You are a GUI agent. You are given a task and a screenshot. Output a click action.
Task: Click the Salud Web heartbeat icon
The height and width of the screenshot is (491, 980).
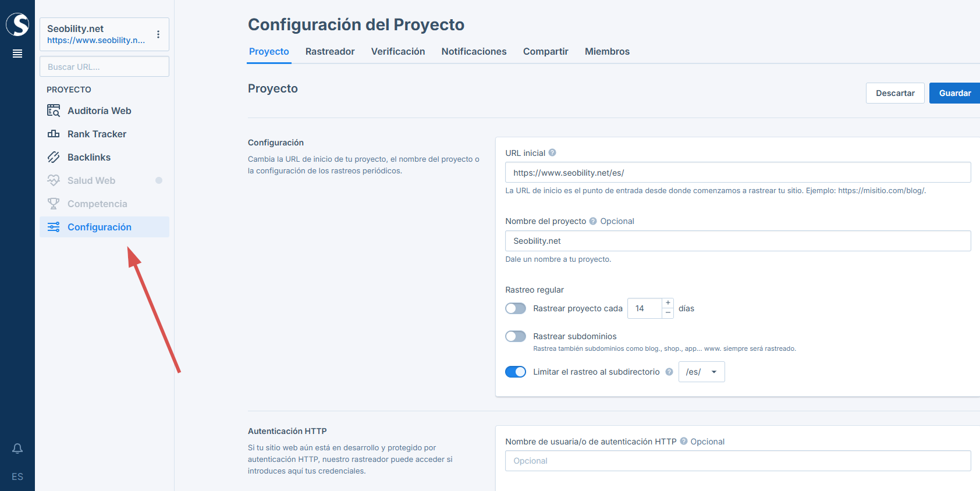(54, 180)
